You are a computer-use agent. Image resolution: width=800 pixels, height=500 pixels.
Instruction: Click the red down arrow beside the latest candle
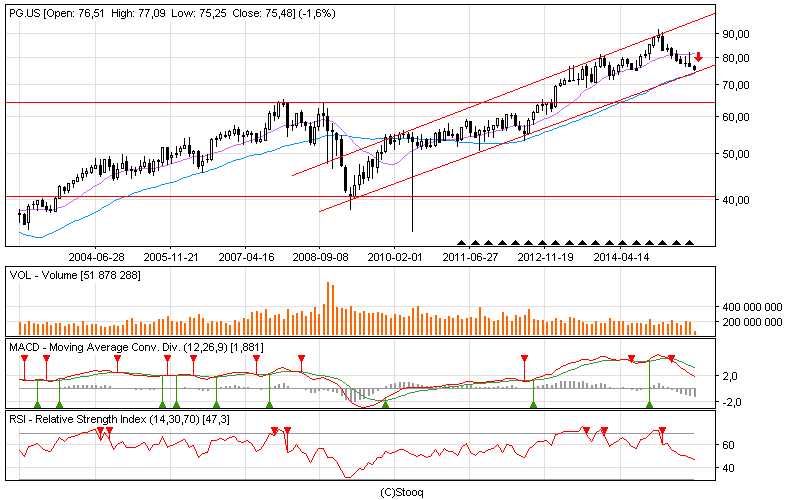[x=698, y=57]
